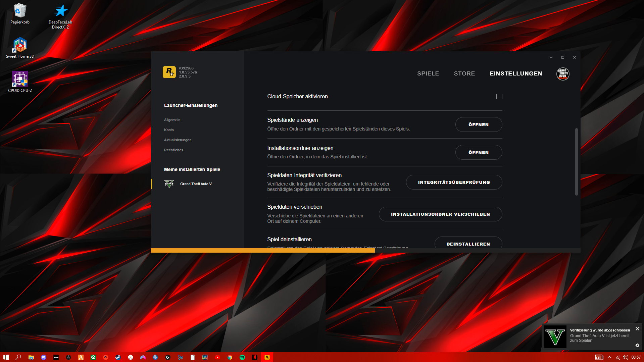Viewport: 644px width, 362px height.
Task: Open Spotify from the taskbar
Action: [x=242, y=357]
